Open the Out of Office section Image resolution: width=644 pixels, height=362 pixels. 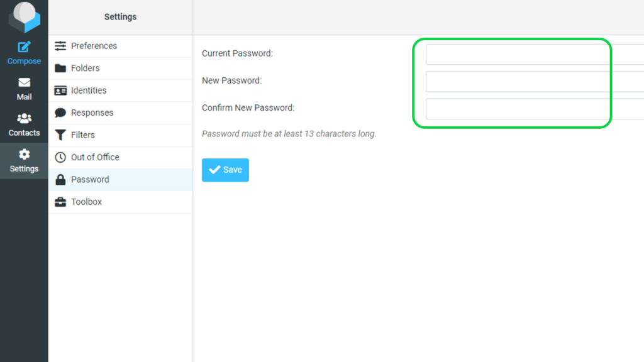(121, 157)
